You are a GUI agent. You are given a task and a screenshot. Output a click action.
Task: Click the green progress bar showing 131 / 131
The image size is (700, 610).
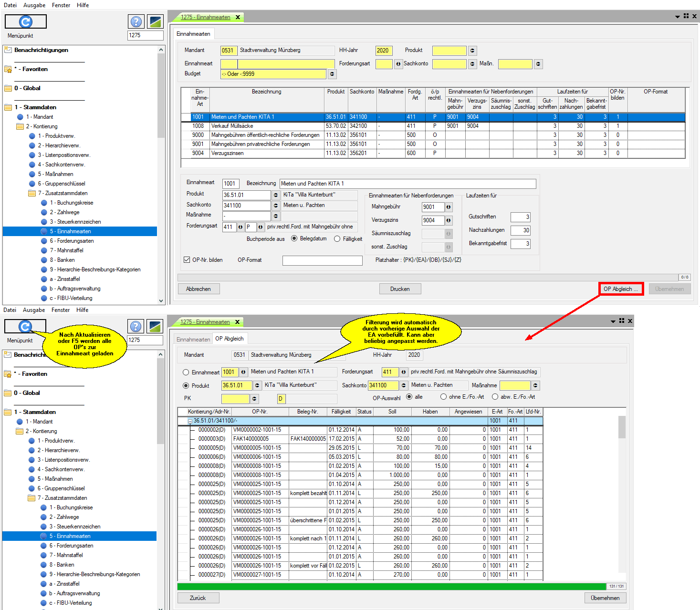click(391, 586)
